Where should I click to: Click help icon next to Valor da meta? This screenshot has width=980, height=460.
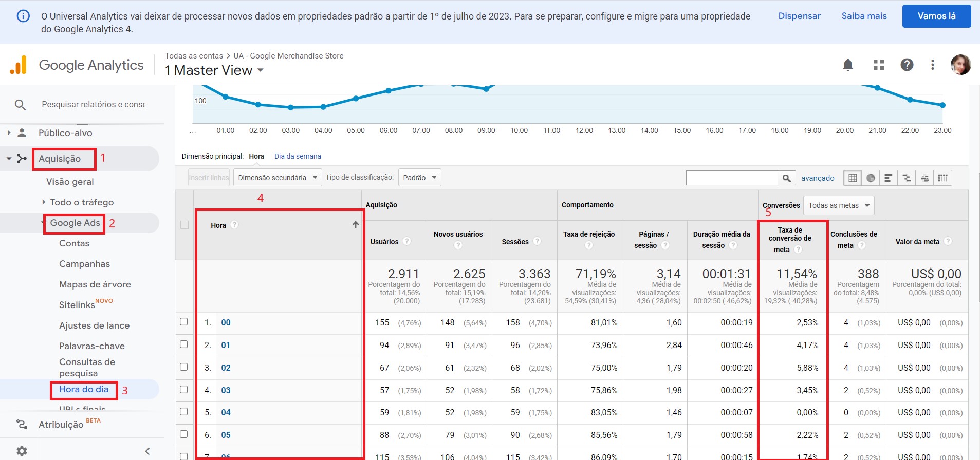tap(948, 241)
